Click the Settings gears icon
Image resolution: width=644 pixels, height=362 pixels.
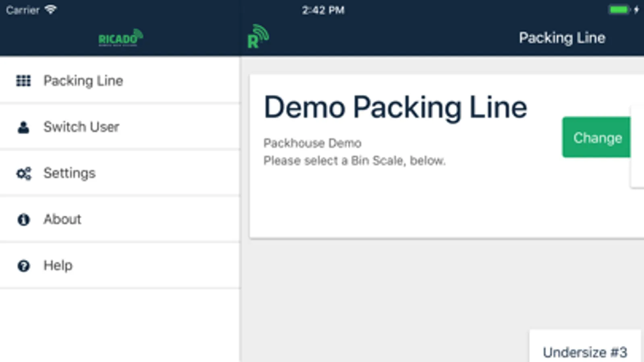pos(24,173)
